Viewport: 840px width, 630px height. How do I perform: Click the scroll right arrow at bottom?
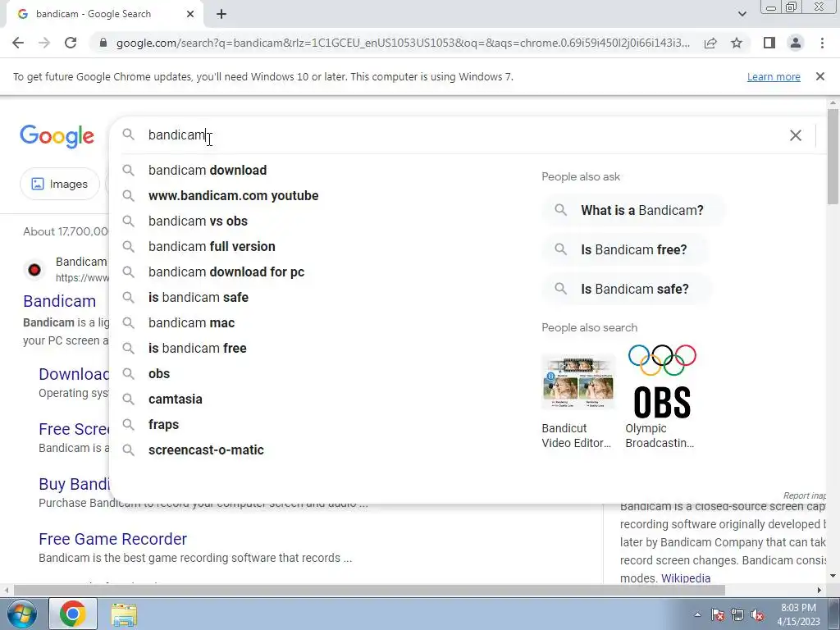coord(819,591)
